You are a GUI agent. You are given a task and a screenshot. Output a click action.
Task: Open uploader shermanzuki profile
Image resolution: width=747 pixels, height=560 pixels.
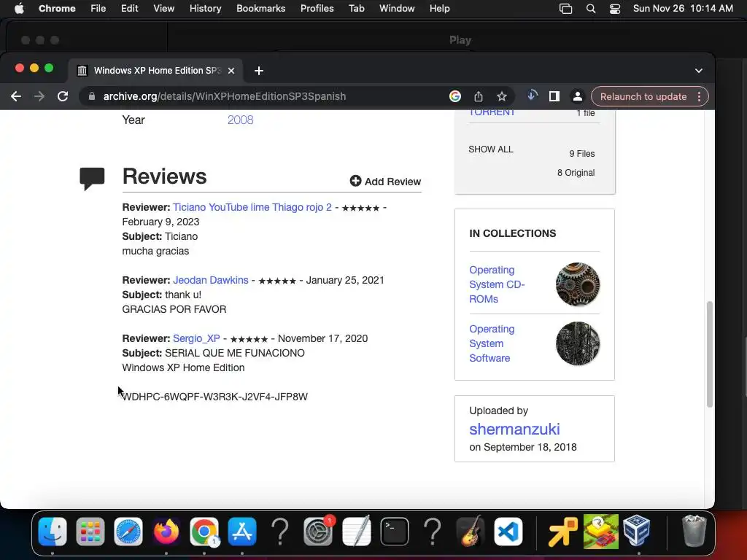514,429
